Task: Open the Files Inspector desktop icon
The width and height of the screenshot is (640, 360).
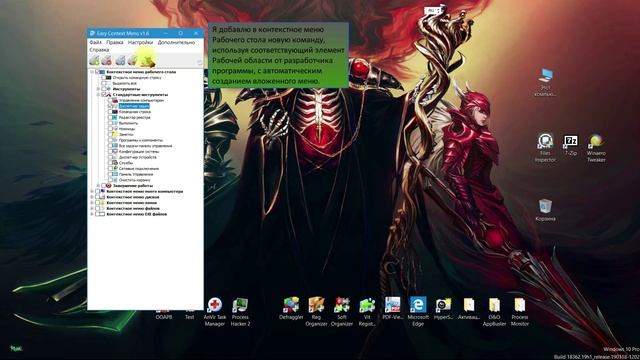Action: coord(545,147)
